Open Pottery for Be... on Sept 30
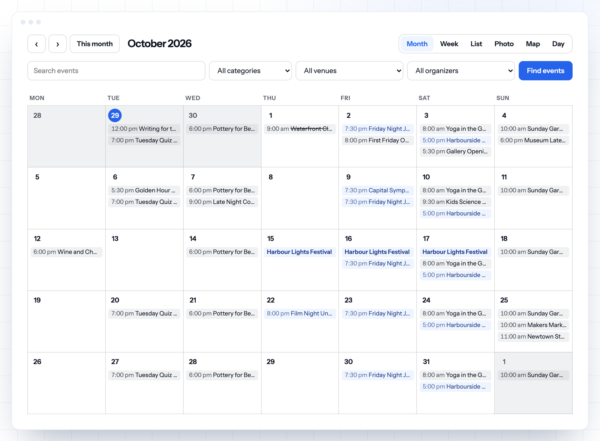Screen dimensions: 600x441 click(x=222, y=129)
